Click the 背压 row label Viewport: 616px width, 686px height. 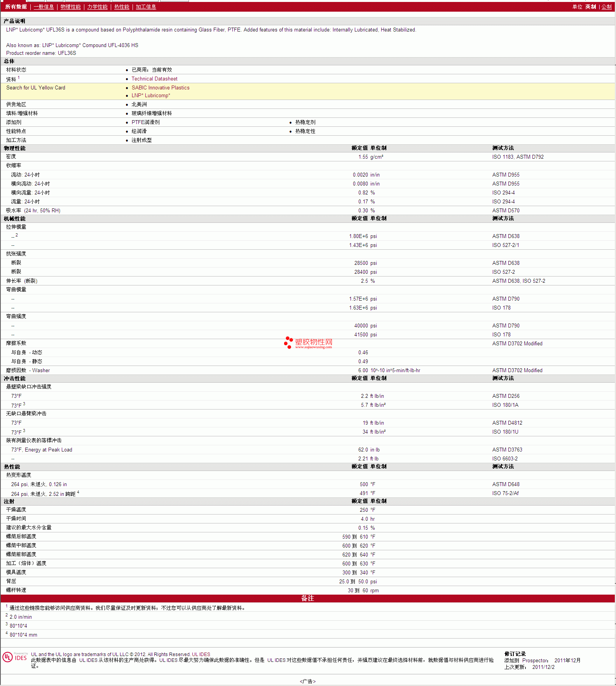(11, 581)
